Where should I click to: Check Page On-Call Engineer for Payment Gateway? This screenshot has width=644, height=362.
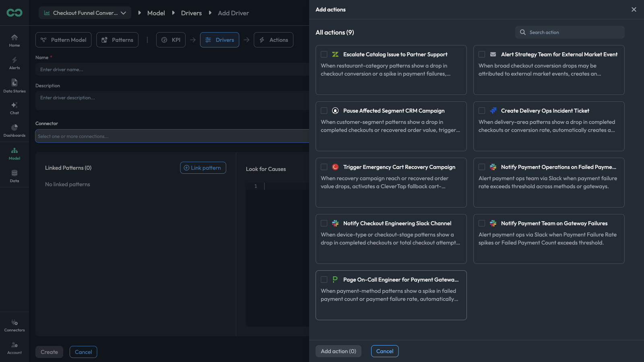[x=324, y=280]
